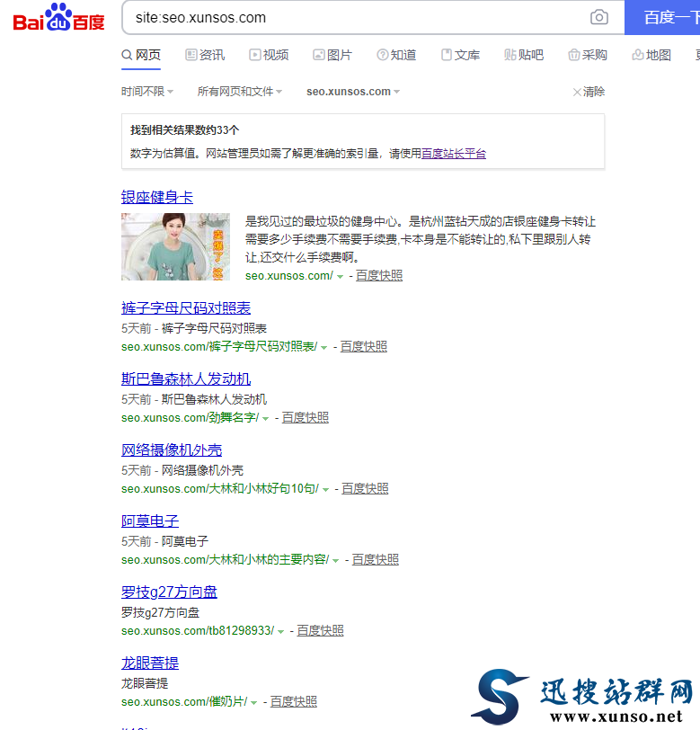The height and width of the screenshot is (730, 700).
Task: Open 百度快照 for 阿莫电子 result
Action: (376, 559)
